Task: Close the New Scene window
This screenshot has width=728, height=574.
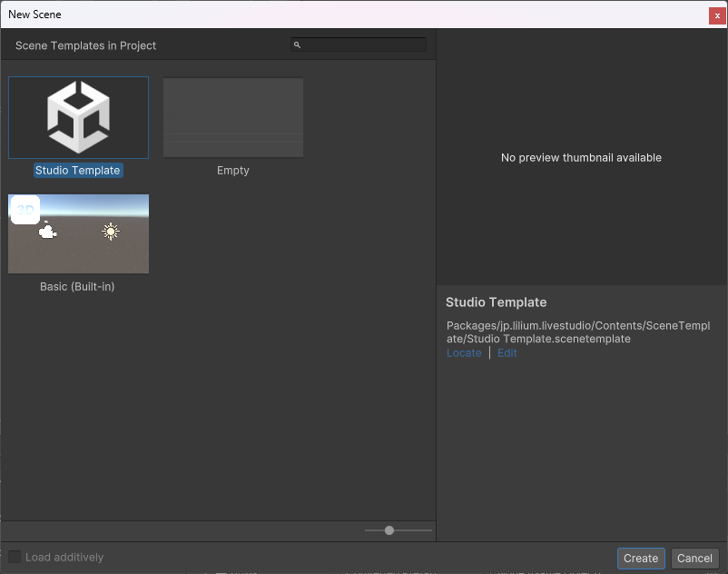Action: 717,15
